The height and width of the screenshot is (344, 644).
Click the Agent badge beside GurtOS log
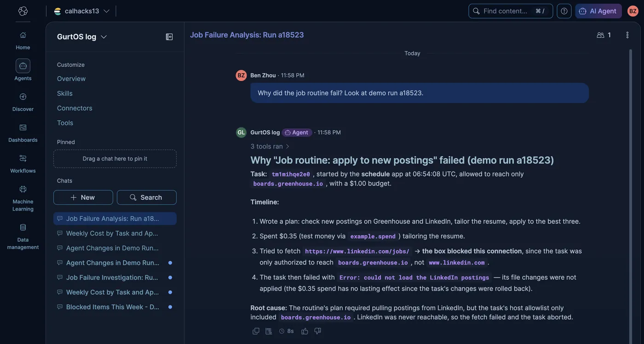pos(297,132)
